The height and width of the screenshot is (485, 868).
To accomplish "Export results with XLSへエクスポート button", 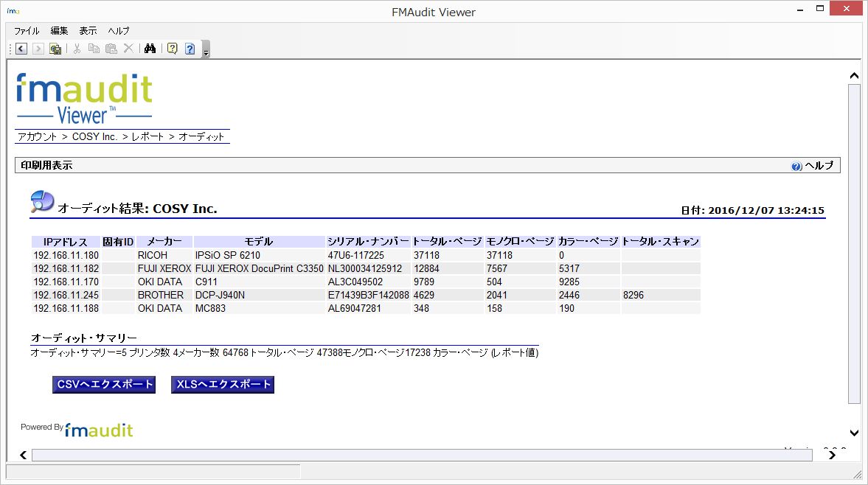I will click(223, 384).
